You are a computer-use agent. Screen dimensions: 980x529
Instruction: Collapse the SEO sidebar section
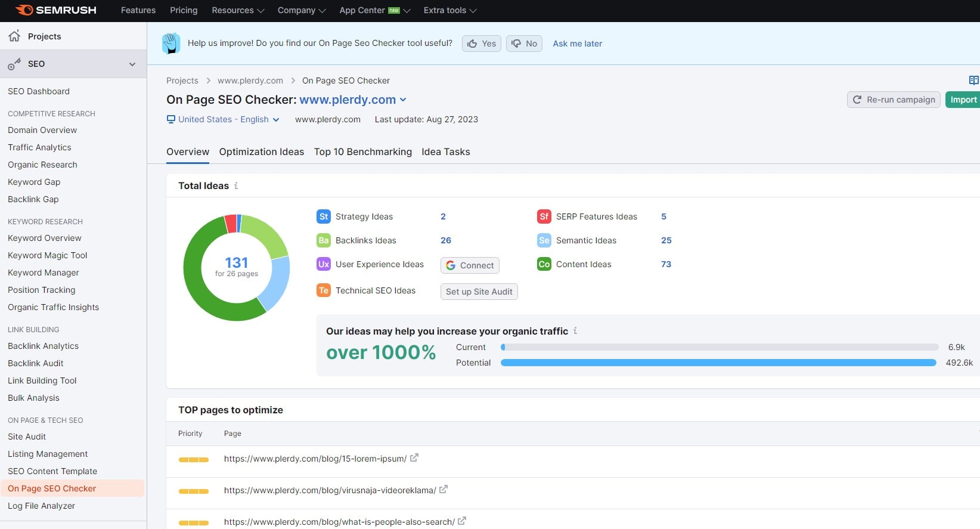(x=132, y=64)
